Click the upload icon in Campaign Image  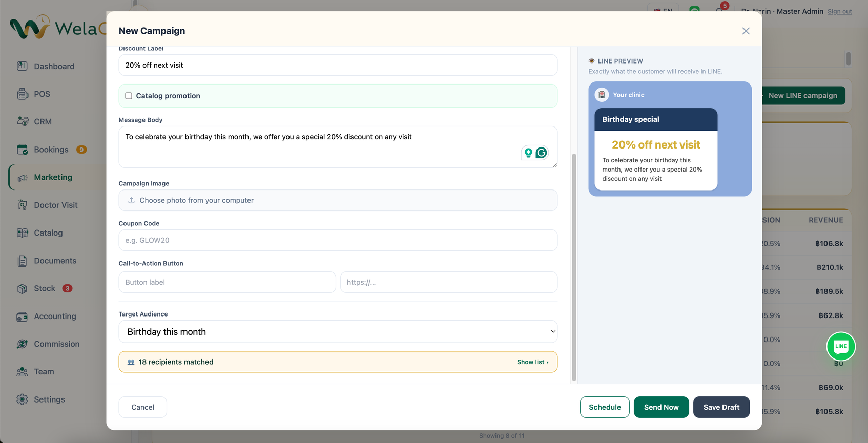131,200
